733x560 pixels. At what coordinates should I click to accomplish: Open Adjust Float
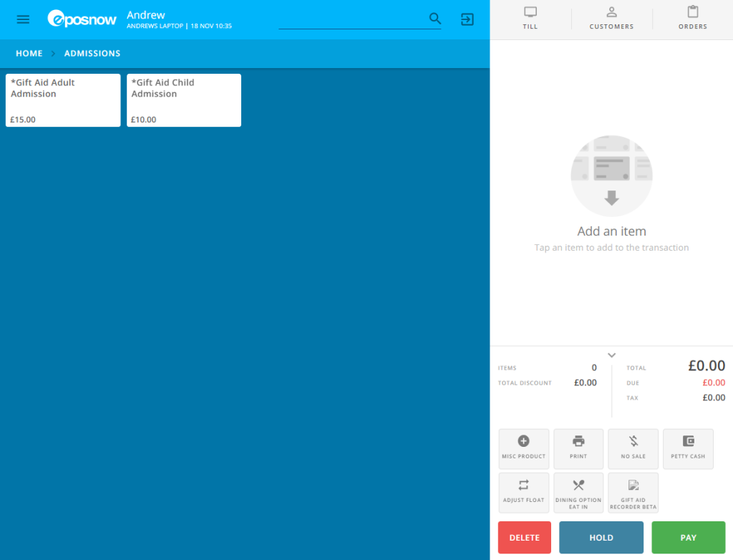pyautogui.click(x=523, y=493)
